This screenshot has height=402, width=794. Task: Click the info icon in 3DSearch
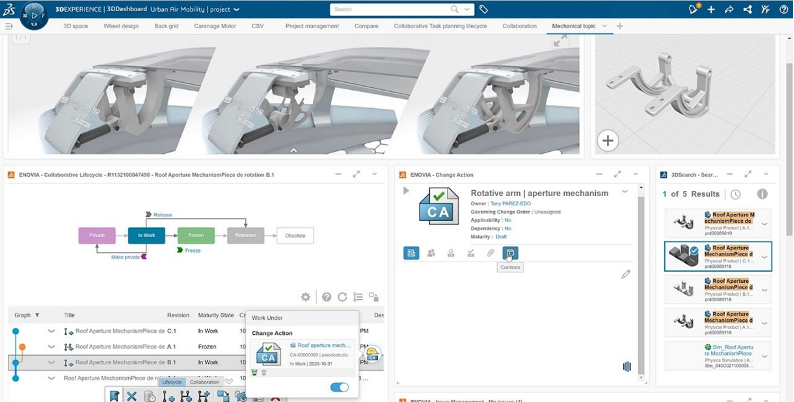click(762, 194)
